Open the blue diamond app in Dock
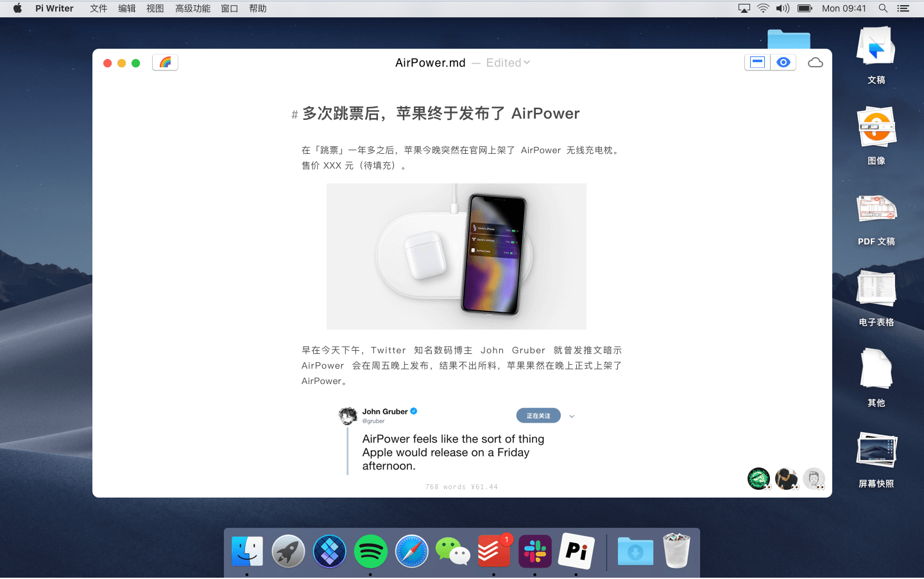 (329, 551)
